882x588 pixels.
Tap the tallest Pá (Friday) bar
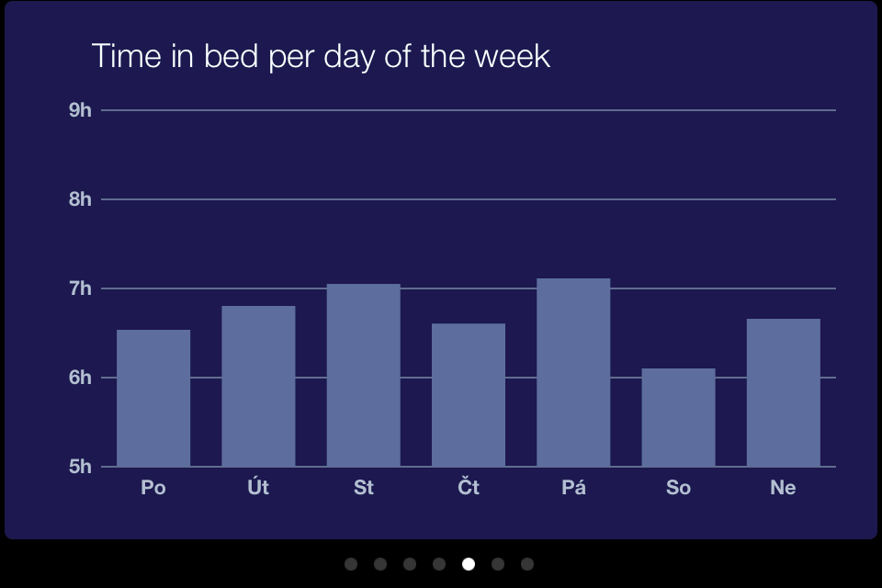(573, 372)
